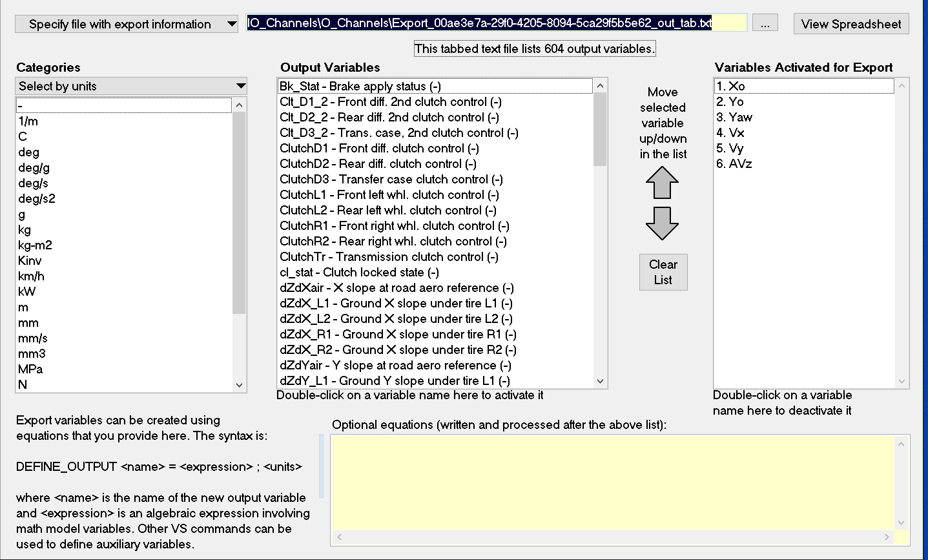Click the Categories list scroll down arrow
This screenshot has height=560, width=928.
point(240,385)
